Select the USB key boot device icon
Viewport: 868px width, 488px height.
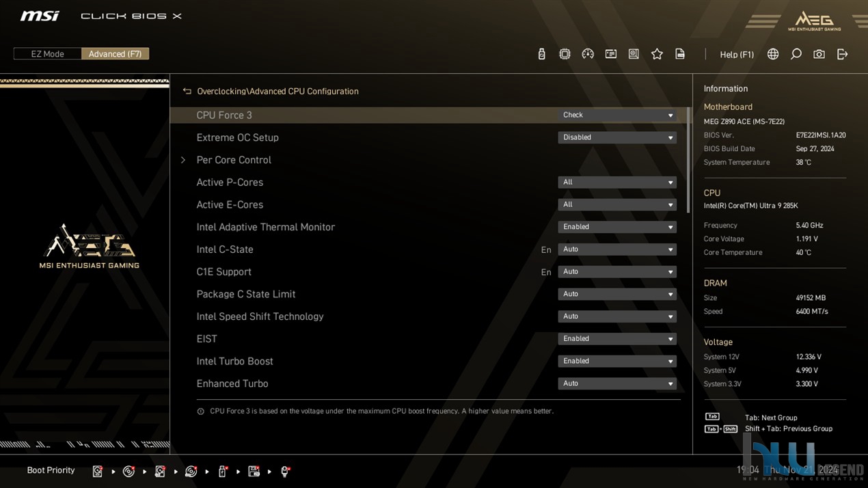[x=222, y=471]
